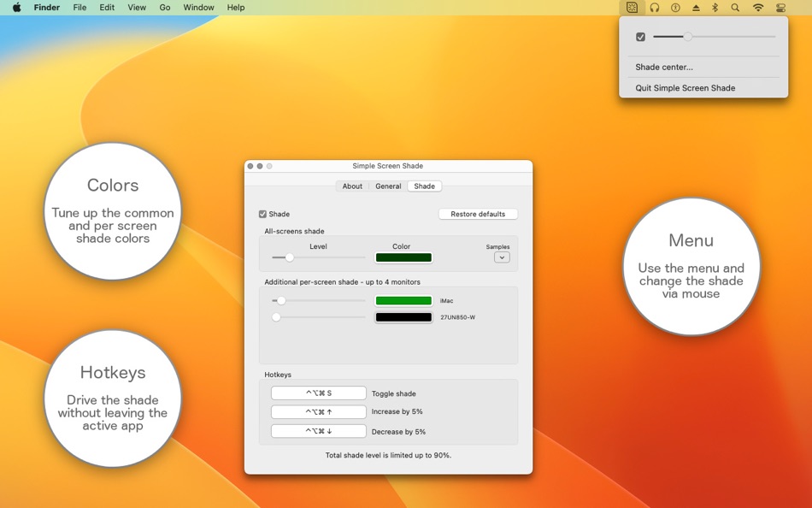812x508 pixels.
Task: Click the Restore defaults button
Action: pyautogui.click(x=478, y=214)
